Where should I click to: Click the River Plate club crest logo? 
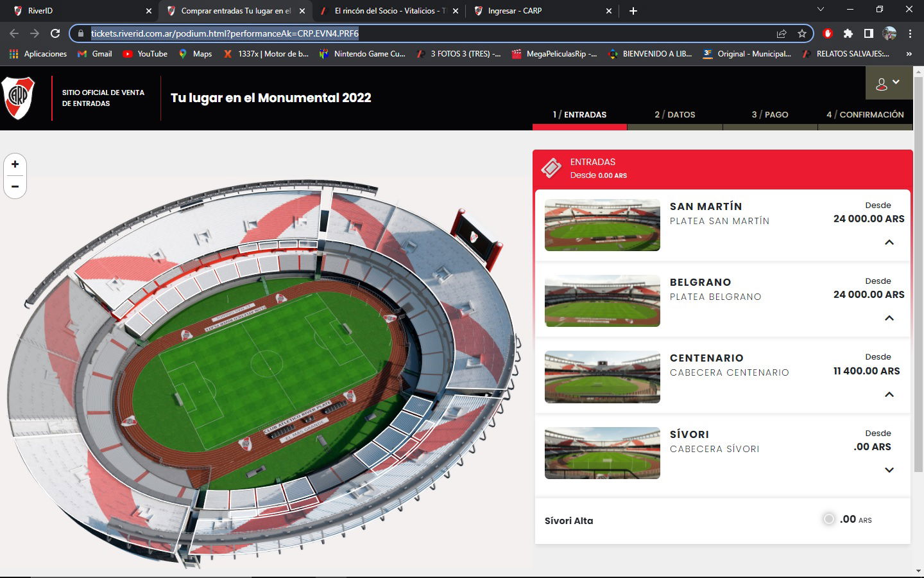(x=18, y=98)
